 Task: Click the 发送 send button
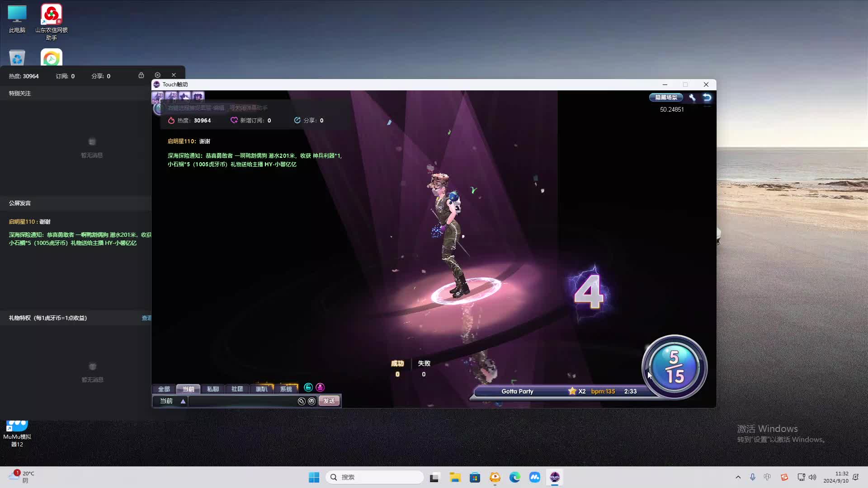click(x=329, y=401)
